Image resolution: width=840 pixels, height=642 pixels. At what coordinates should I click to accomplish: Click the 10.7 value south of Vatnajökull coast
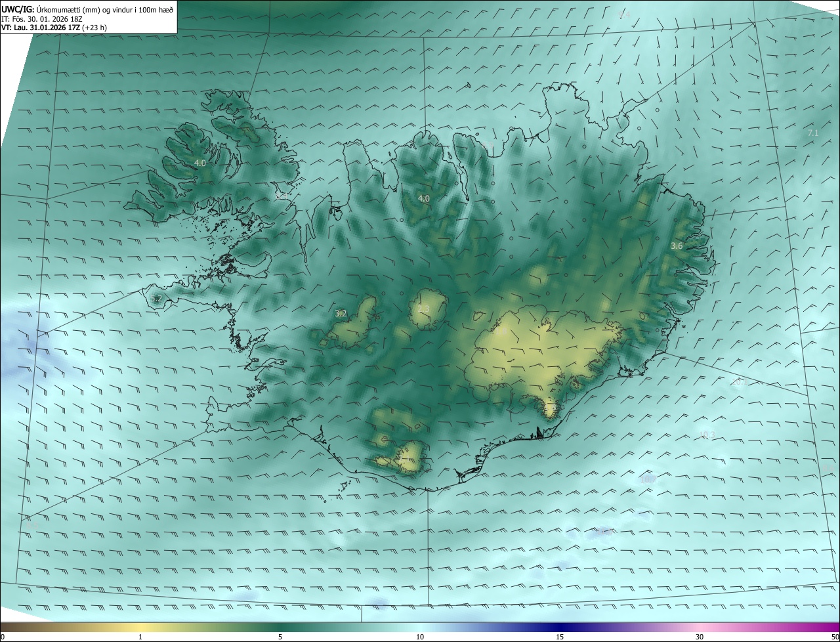pyautogui.click(x=647, y=479)
